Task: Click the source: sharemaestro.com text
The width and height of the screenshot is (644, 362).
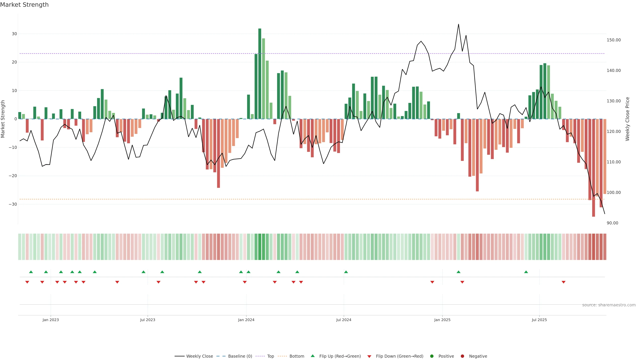Action: click(x=609, y=305)
